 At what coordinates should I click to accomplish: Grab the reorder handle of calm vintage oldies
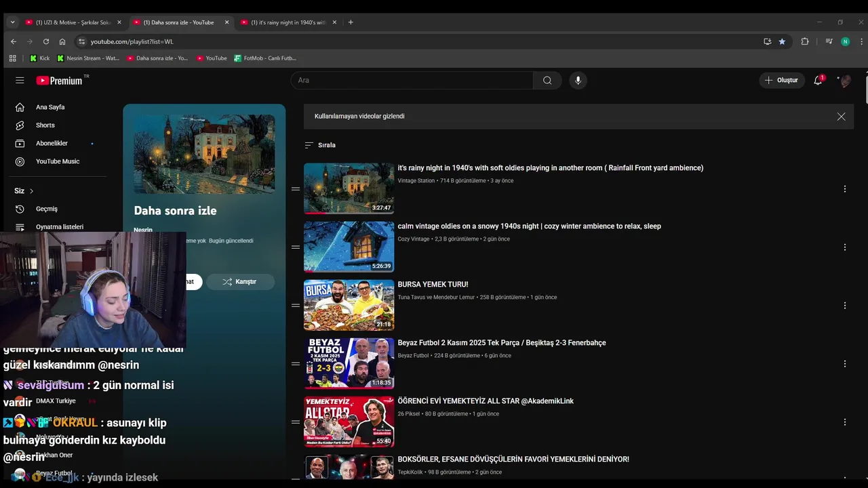click(x=296, y=247)
